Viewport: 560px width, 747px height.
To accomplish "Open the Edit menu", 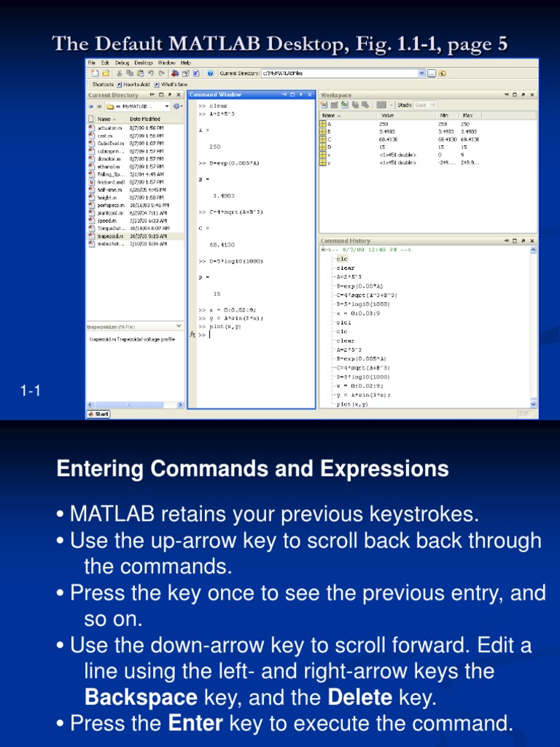I will coord(105,63).
